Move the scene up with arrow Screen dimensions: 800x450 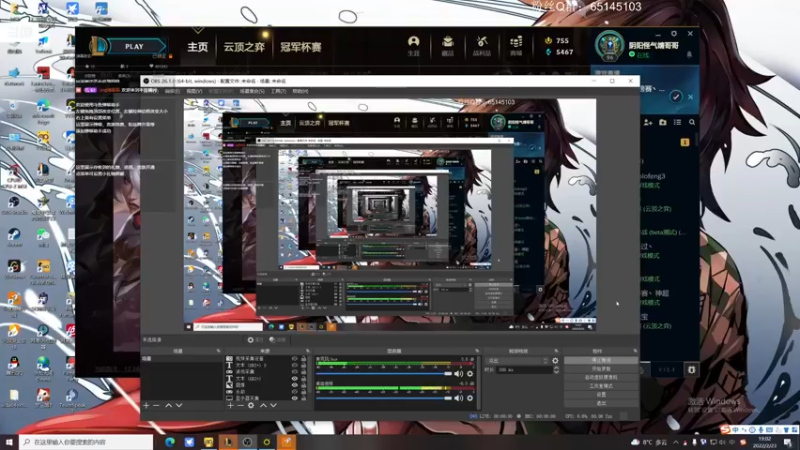(x=168, y=405)
